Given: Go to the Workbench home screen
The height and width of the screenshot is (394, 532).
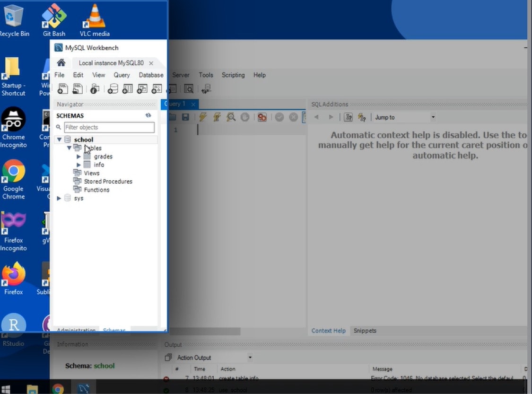Looking at the screenshot, I should (61, 63).
